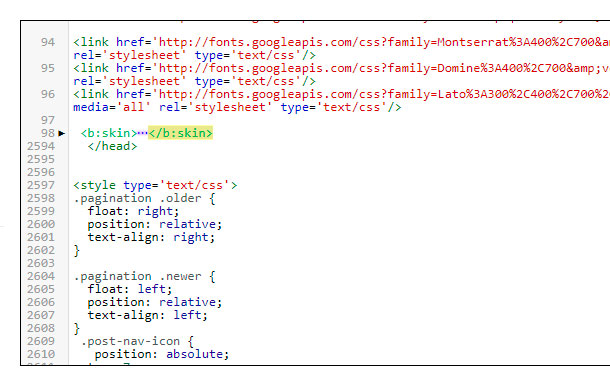Click the closing brace on line 2608

tap(77, 328)
